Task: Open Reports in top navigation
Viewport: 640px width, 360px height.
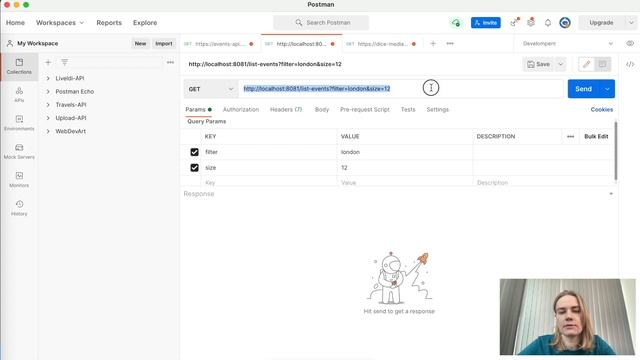Action: click(109, 23)
